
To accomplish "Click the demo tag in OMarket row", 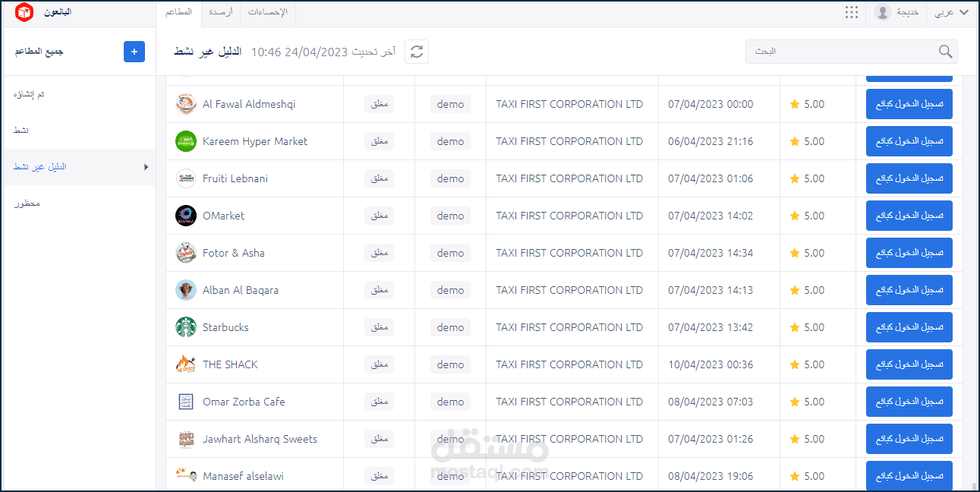I will [x=450, y=216].
